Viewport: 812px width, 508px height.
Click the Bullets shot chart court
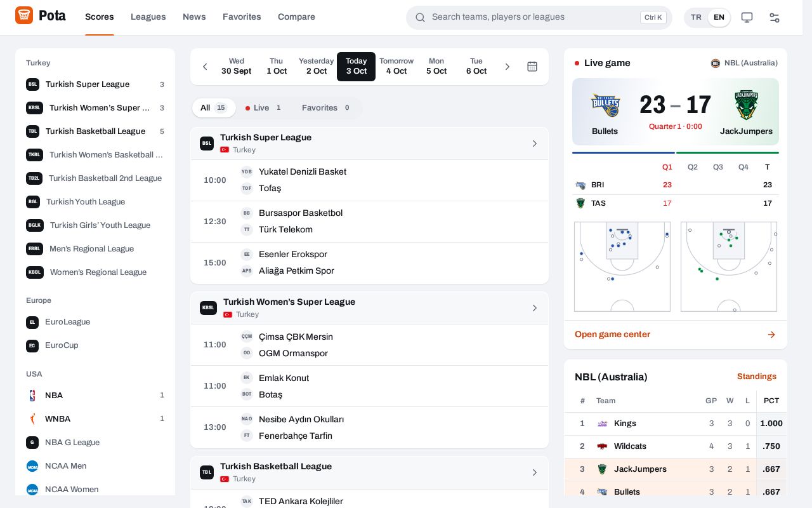pos(622,267)
